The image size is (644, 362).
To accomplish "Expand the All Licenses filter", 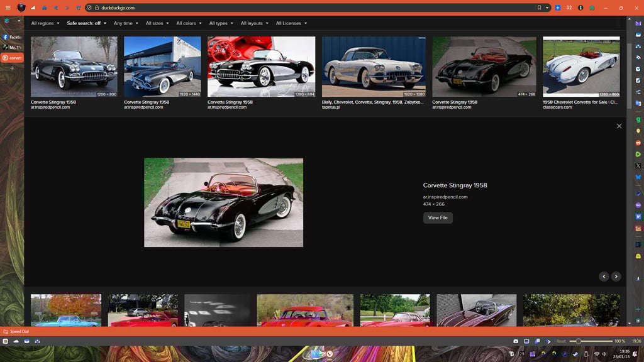I will [291, 23].
